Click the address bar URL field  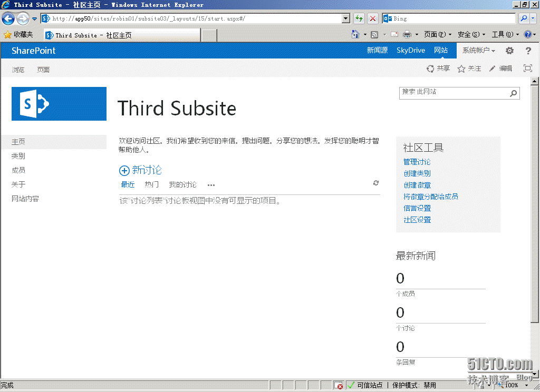pyautogui.click(x=191, y=18)
